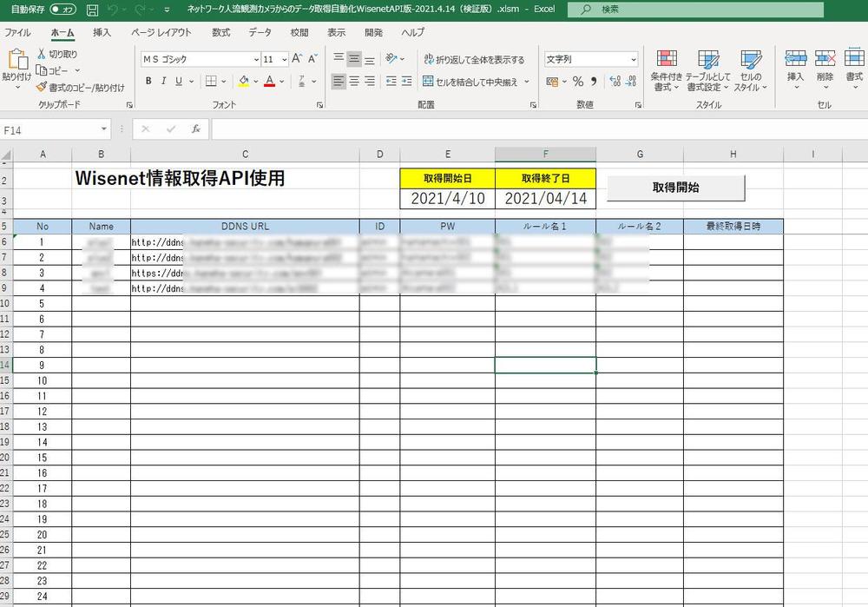This screenshot has width=868, height=607.
Task: Select middle vertical align icon
Action: 354,58
